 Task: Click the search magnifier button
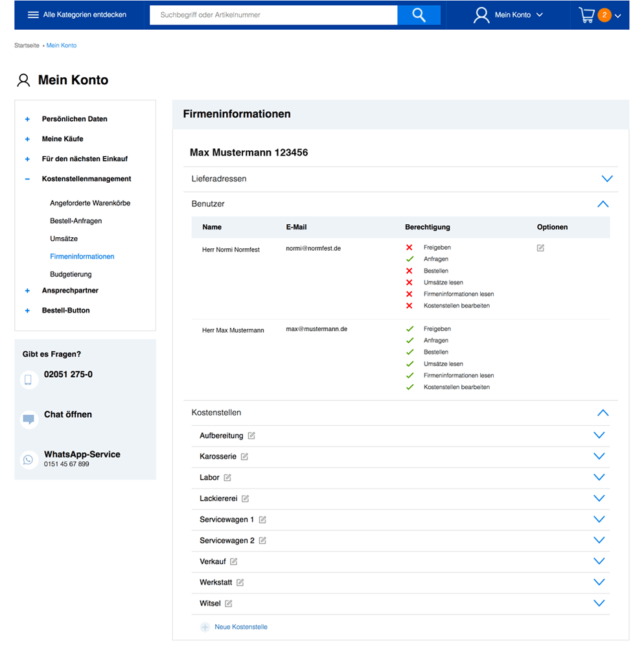[419, 15]
